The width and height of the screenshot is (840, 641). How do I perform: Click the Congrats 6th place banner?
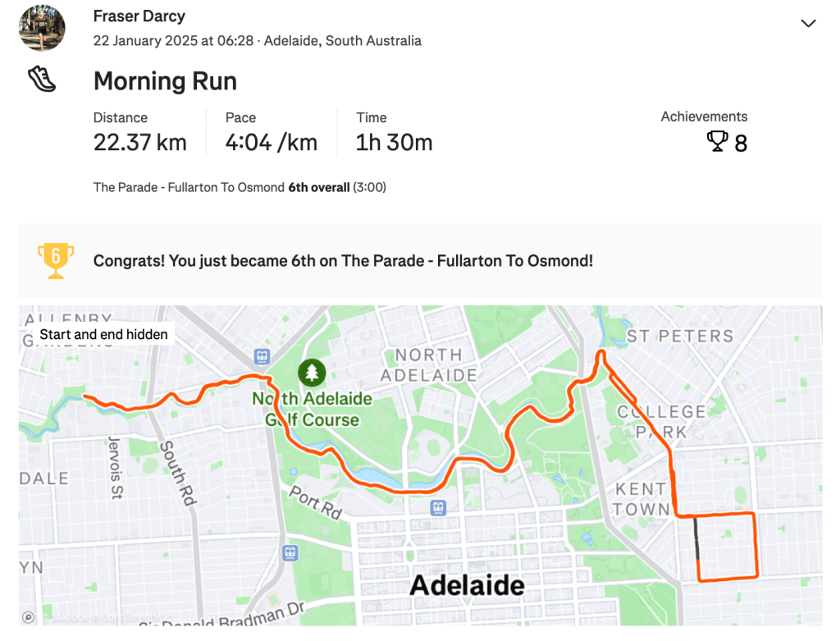343,261
